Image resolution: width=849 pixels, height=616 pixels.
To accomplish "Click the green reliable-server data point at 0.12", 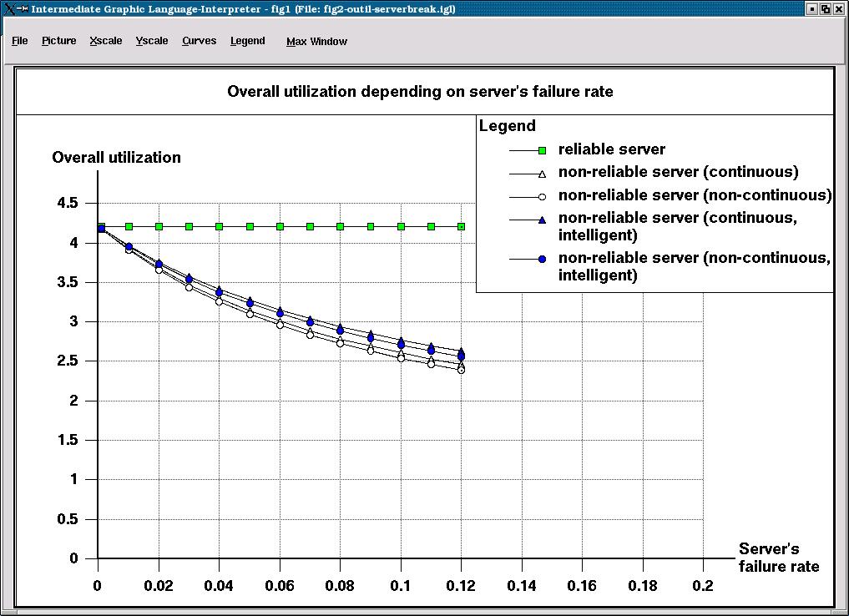I will coord(462,226).
